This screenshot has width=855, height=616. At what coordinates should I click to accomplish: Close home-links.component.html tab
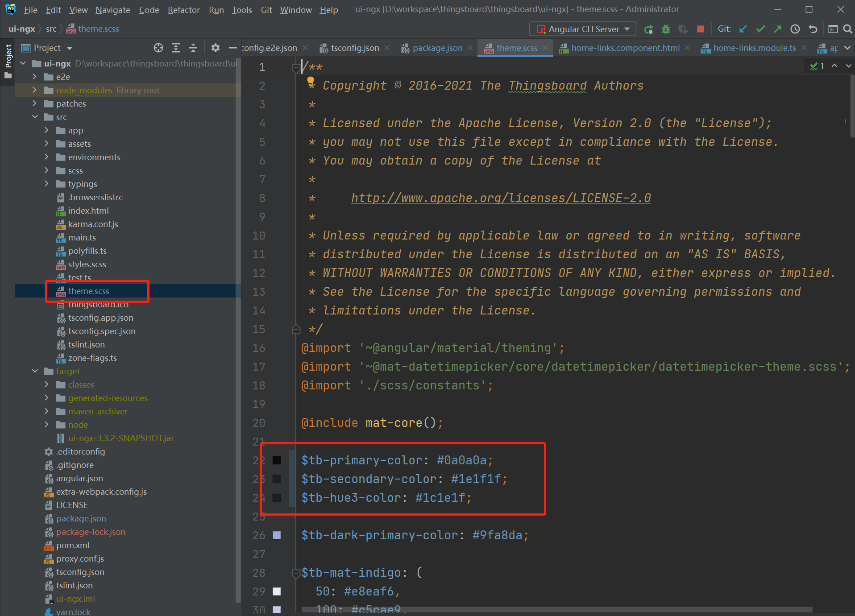click(x=687, y=48)
